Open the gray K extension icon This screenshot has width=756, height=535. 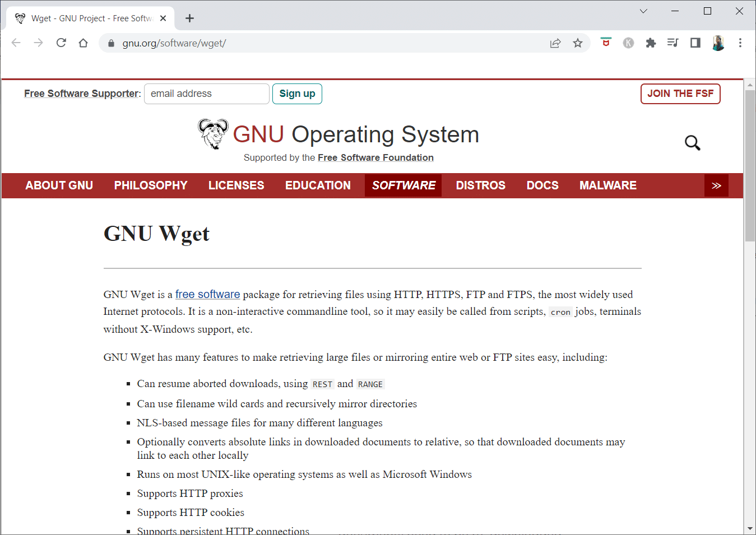click(628, 43)
